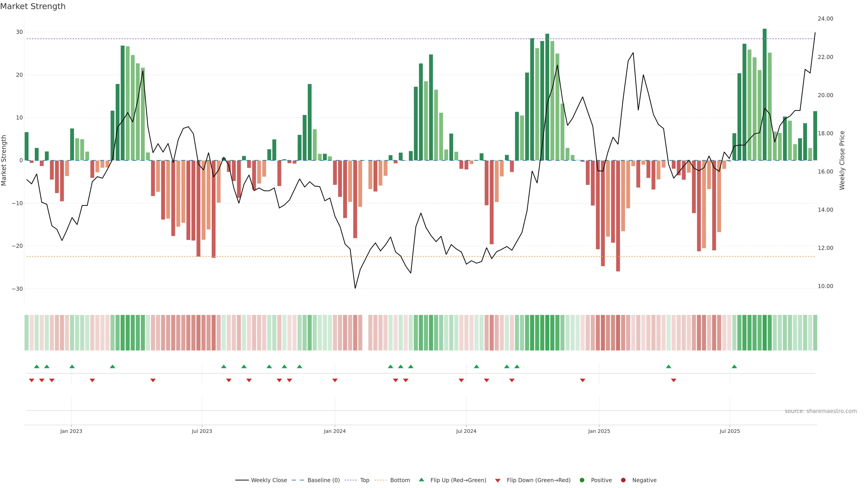Click the Market Strength y-axis title

[4, 160]
